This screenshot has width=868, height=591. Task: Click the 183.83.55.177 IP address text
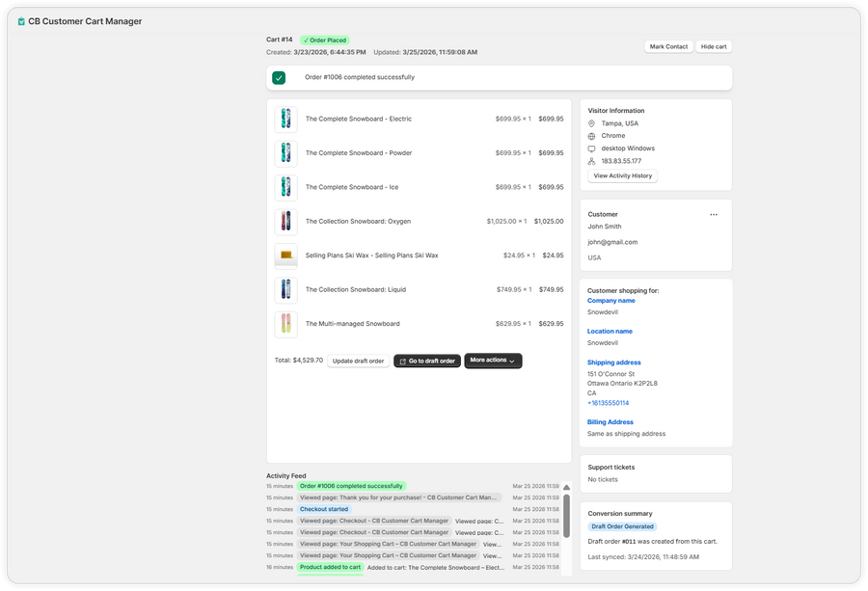coord(621,162)
